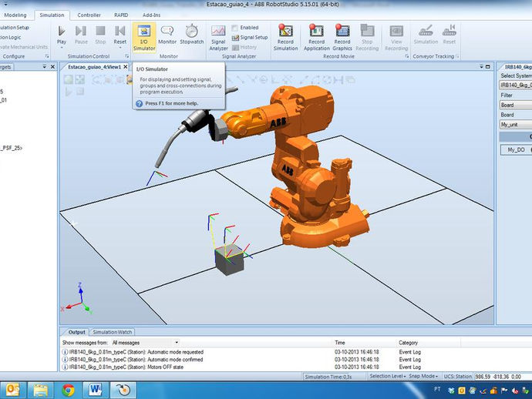
Task: Open Signal Setup
Action: pyautogui.click(x=250, y=37)
